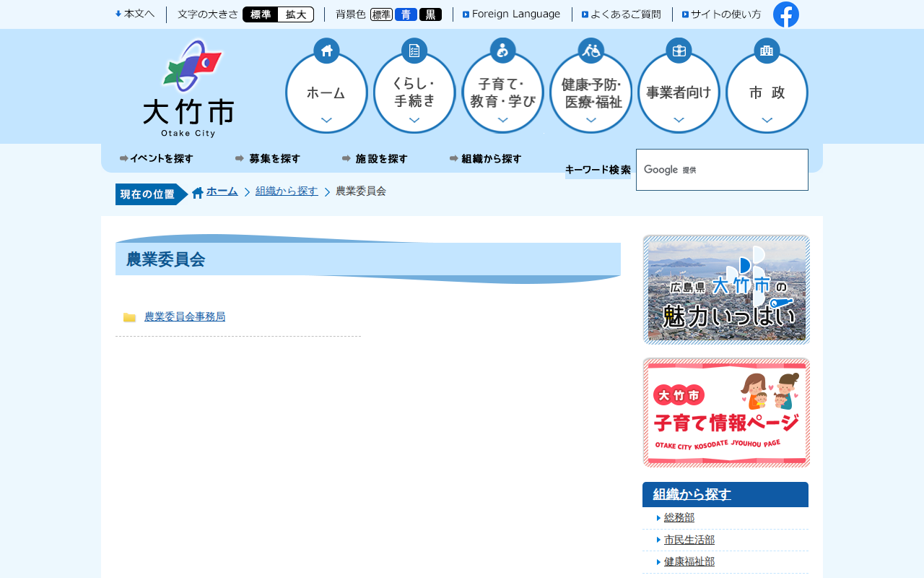Go to ホーム text link in the breadcrumb
924x578 pixels.
pyautogui.click(x=222, y=191)
